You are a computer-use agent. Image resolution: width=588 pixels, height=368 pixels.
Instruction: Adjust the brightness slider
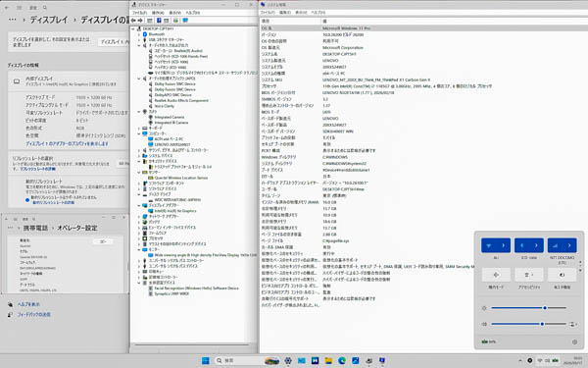point(529,308)
